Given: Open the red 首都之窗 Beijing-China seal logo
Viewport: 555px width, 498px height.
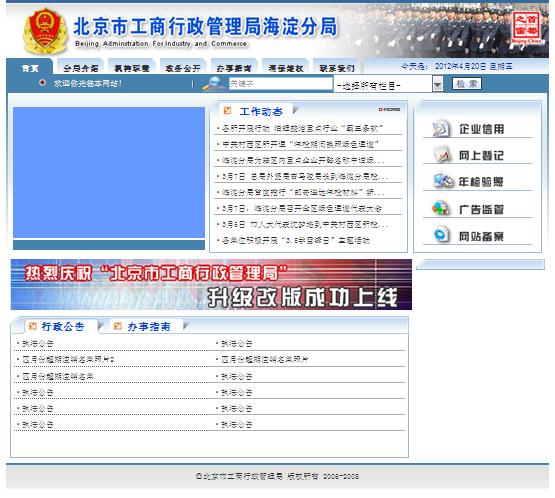Looking at the screenshot, I should click(527, 28).
